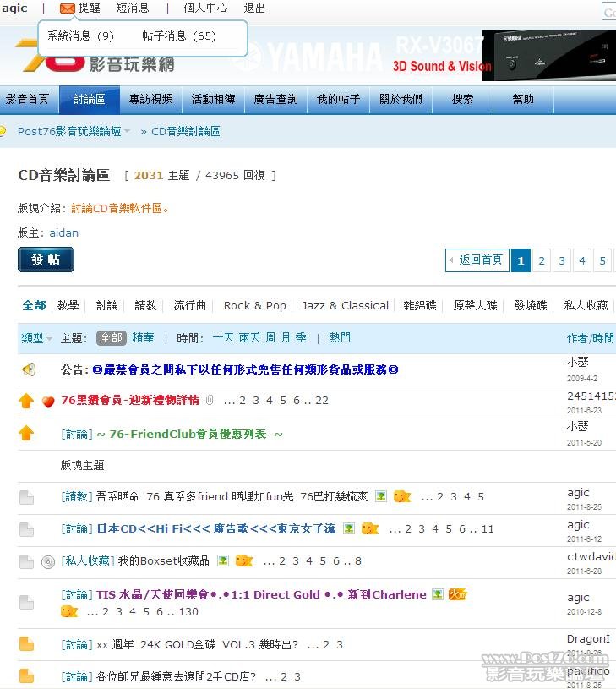Expand the 類型 dropdown in thread header
Screen dimensions: 616x689
[x=37, y=338]
